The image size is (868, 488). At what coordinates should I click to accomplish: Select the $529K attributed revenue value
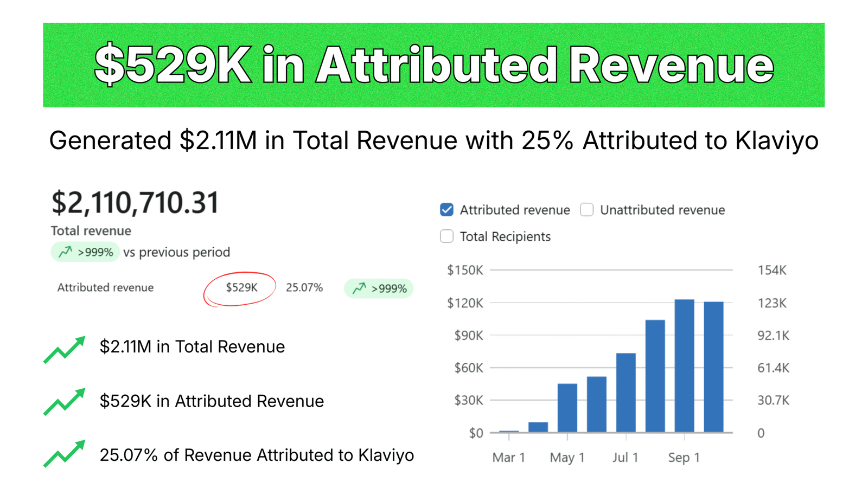(x=241, y=287)
